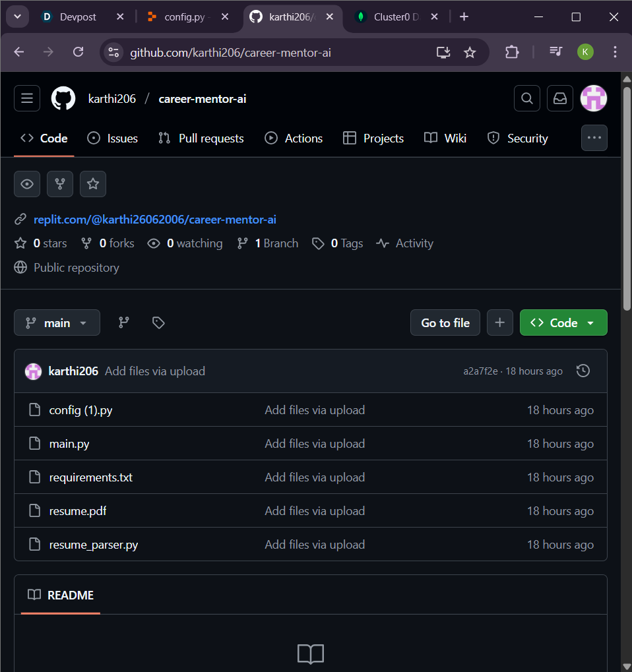The image size is (632, 672).
Task: Click commit message in main.py row
Action: [x=315, y=444]
